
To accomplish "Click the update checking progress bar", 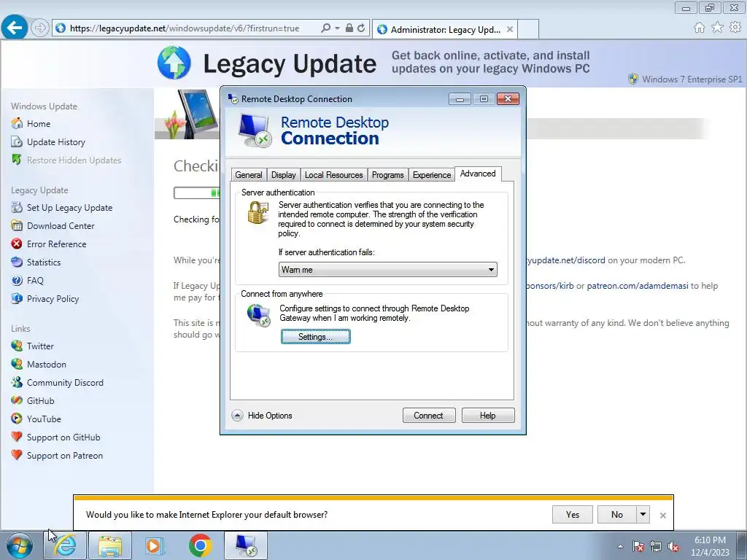I will click(197, 192).
